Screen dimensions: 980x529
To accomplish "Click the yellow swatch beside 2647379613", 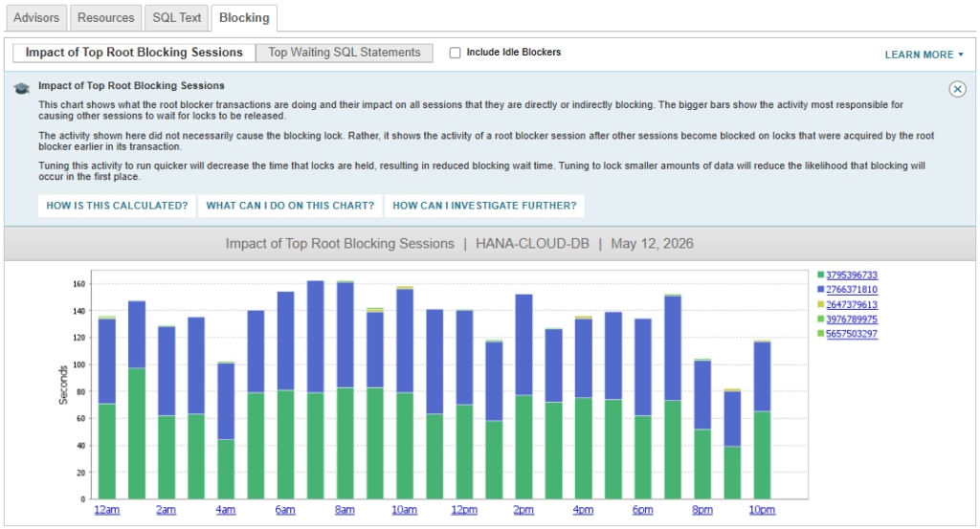I will tap(820, 304).
